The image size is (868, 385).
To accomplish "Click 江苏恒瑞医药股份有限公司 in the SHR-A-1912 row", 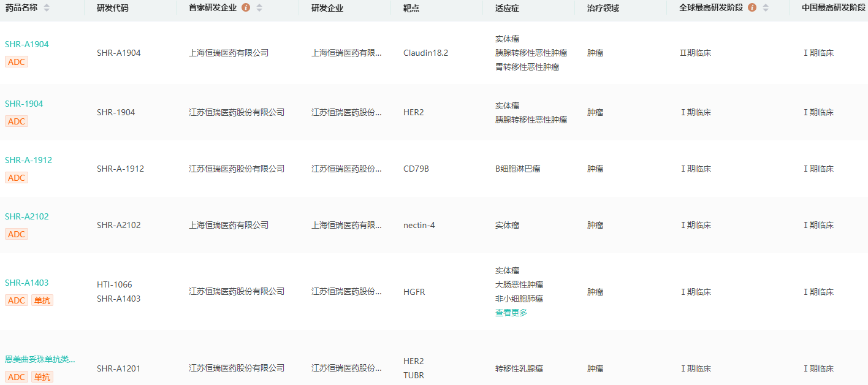I will (237, 169).
